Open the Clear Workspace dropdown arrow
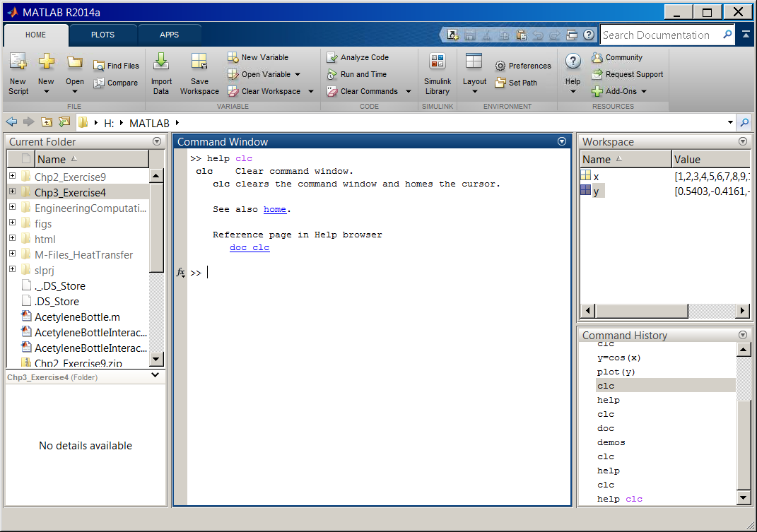The height and width of the screenshot is (532, 757). point(311,91)
